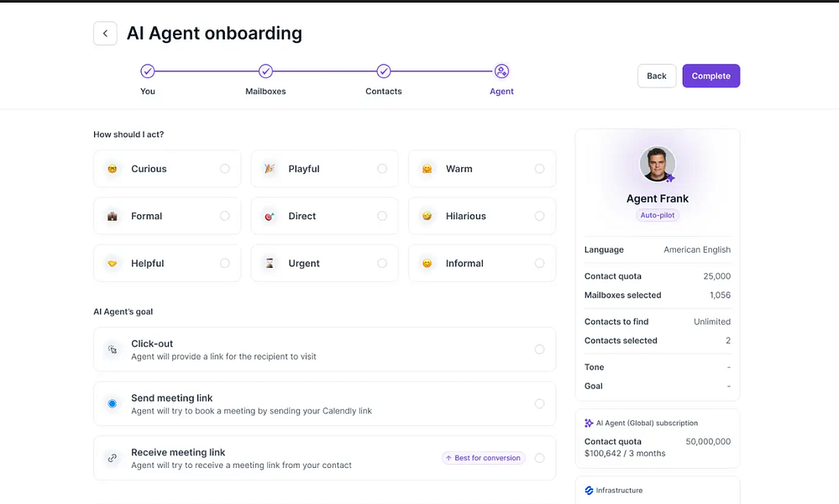Click the AI Agent subscription sparkle icon

coord(589,423)
